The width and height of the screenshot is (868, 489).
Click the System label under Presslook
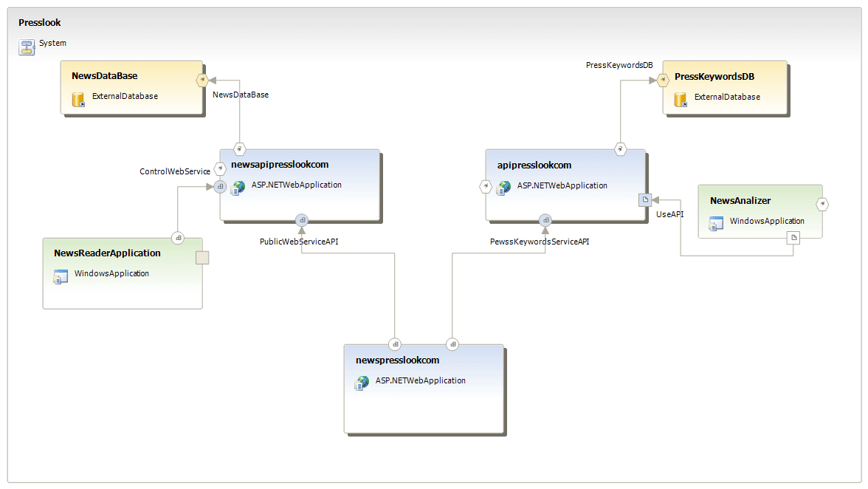click(52, 43)
